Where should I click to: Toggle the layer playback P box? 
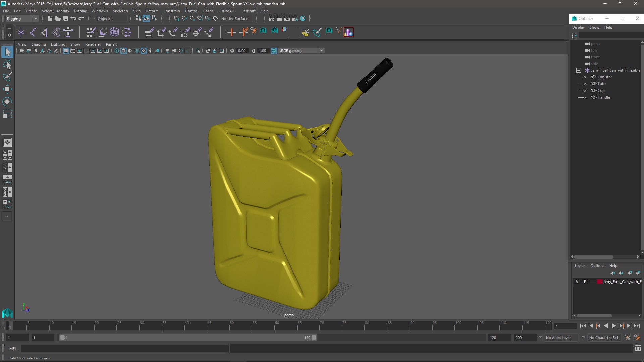(x=585, y=282)
